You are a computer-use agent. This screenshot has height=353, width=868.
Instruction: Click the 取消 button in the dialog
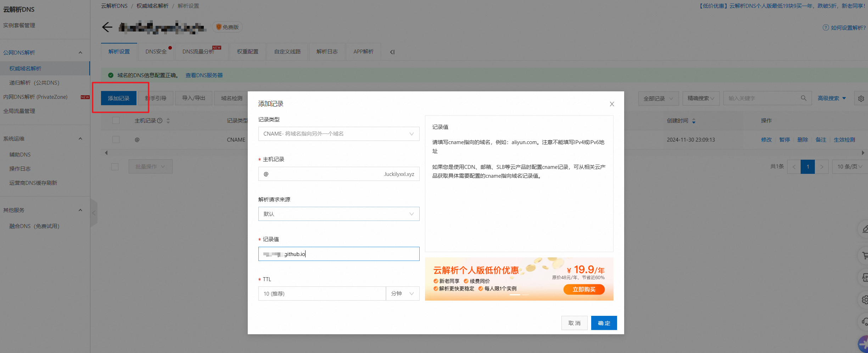pos(575,323)
